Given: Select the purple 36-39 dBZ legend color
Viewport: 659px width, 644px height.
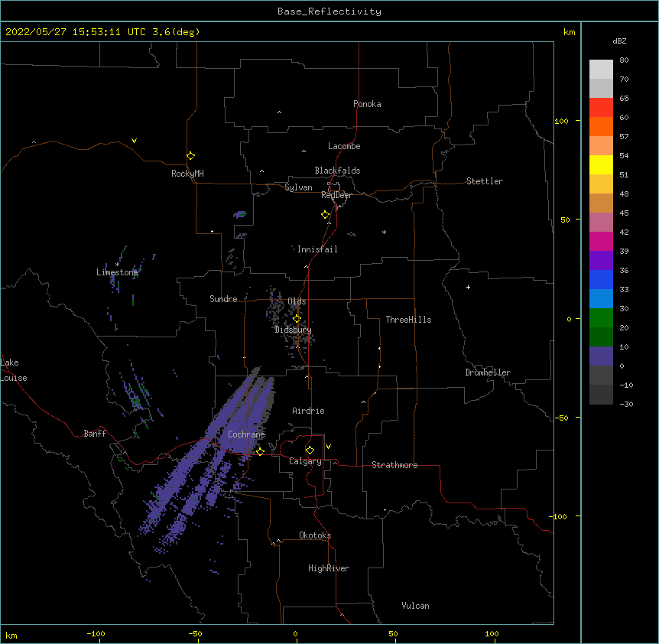Looking at the screenshot, I should 601,261.
